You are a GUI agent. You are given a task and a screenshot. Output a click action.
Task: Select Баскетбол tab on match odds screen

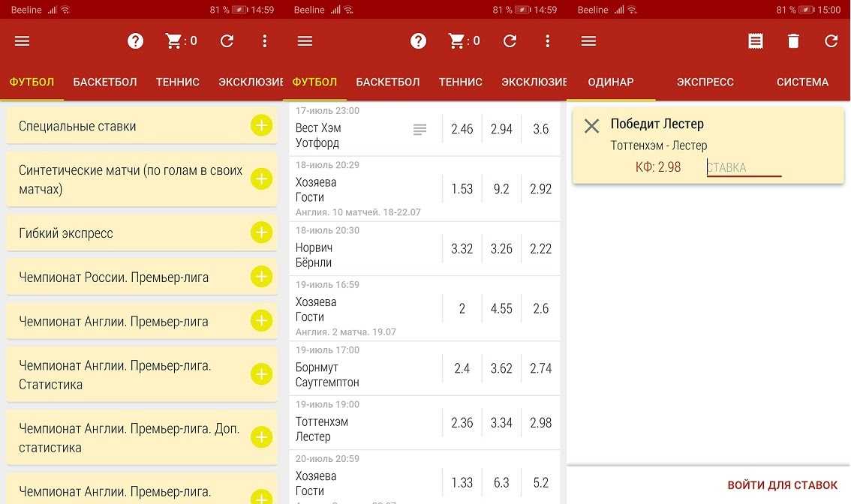387,82
